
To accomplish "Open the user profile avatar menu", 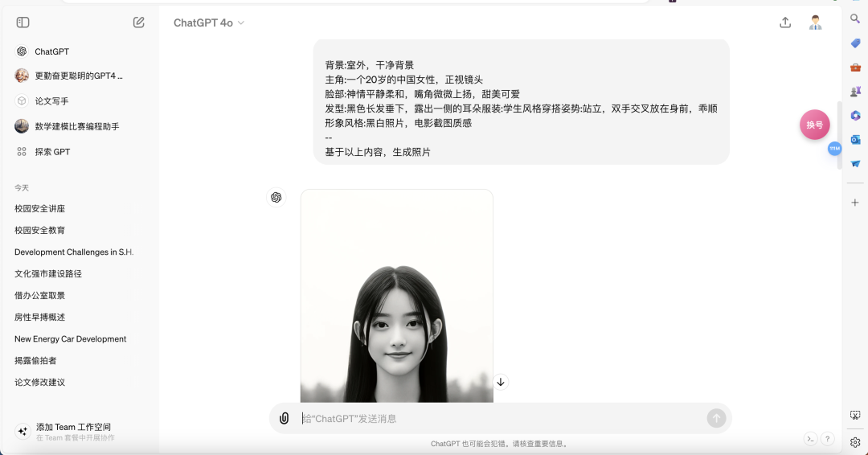I will pos(815,23).
